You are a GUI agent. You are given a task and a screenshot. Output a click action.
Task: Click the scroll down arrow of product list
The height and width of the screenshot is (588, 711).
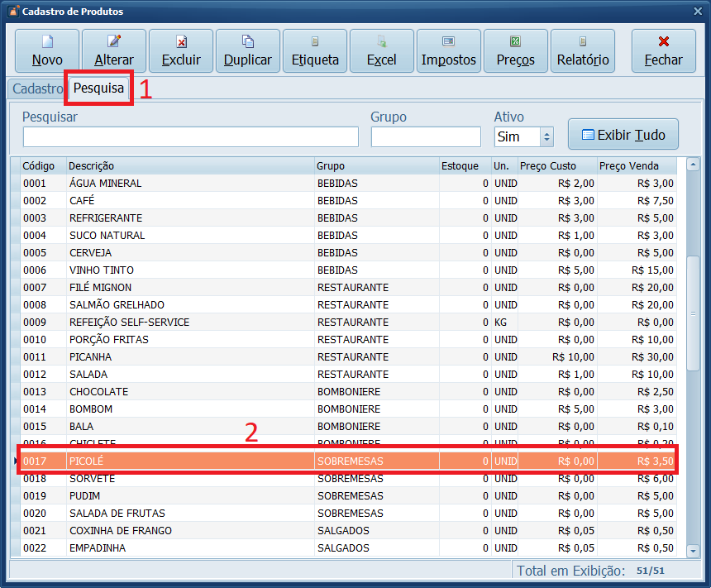(x=694, y=549)
